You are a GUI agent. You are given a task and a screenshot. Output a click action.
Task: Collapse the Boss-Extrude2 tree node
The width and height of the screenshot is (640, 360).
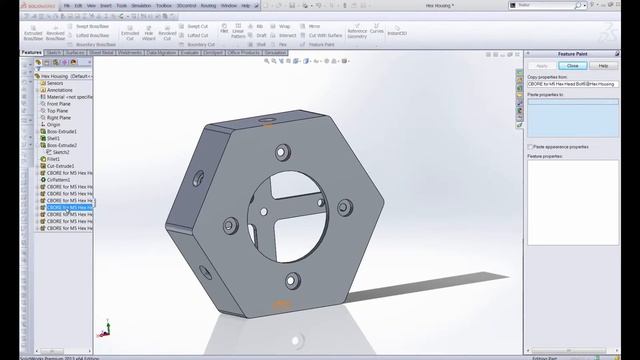37,145
